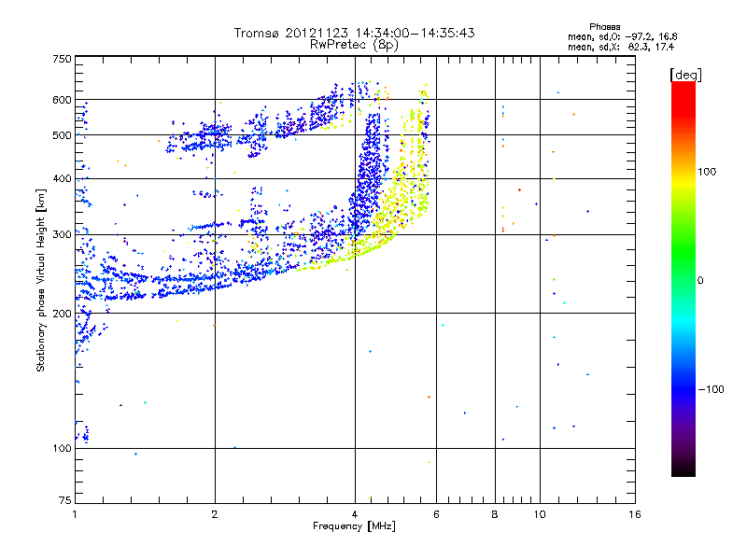747x560 pixels.
Task: Click the '400' y-axis tick label
Action: (62, 179)
